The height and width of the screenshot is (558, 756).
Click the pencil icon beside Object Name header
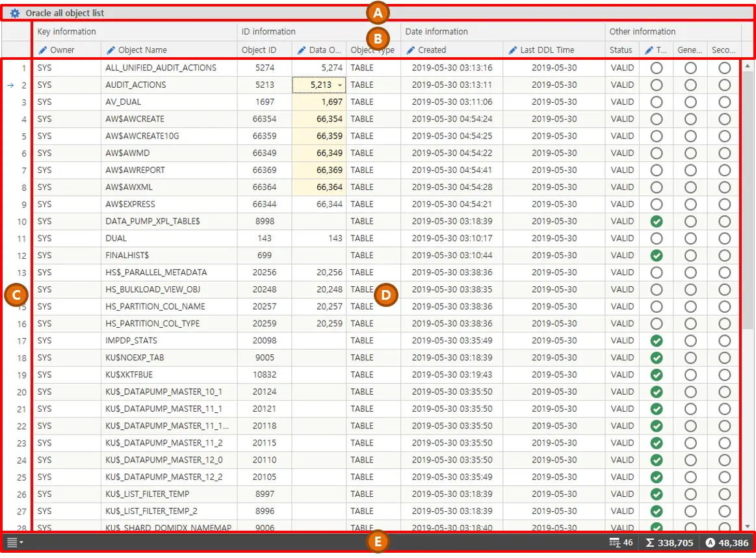click(111, 50)
